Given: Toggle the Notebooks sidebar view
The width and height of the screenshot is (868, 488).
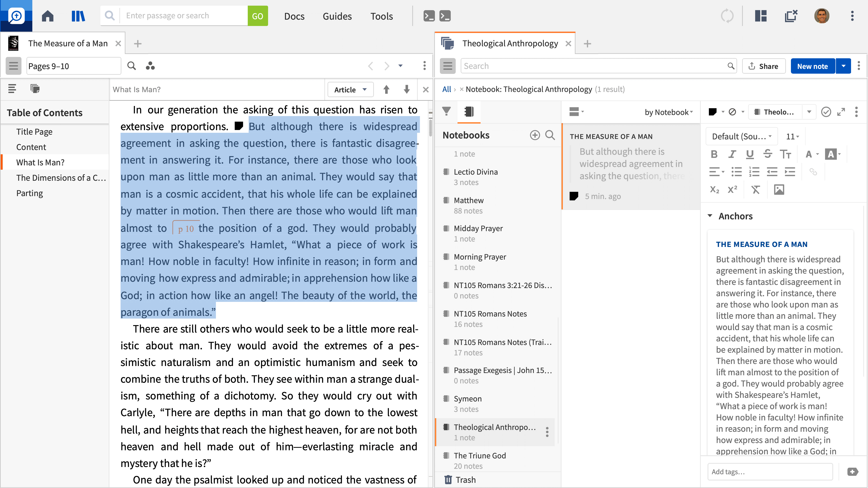Looking at the screenshot, I should [x=469, y=111].
